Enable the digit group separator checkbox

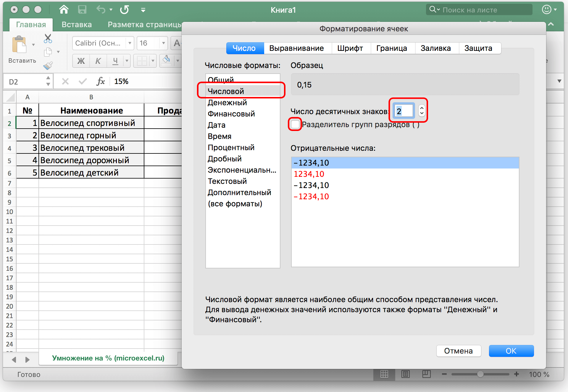click(x=295, y=124)
